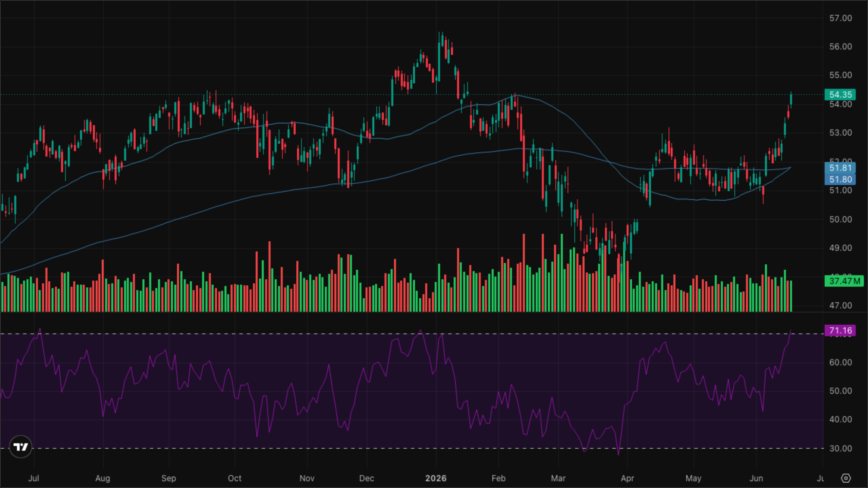Click the 54.35 current price label

click(840, 95)
